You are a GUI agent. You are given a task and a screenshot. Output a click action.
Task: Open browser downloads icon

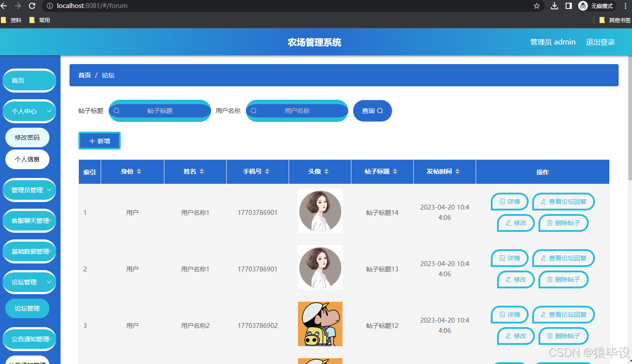(x=555, y=6)
